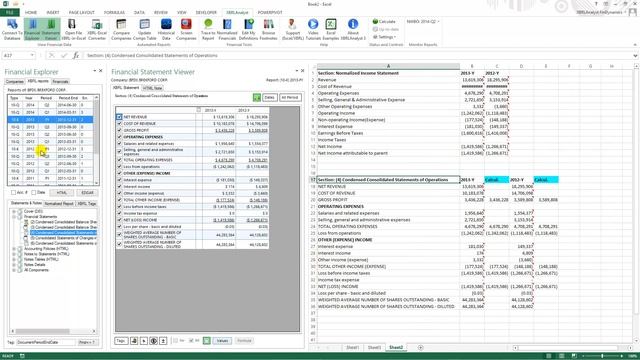Expand the All Components tree node
640x360 pixels.
(14, 270)
